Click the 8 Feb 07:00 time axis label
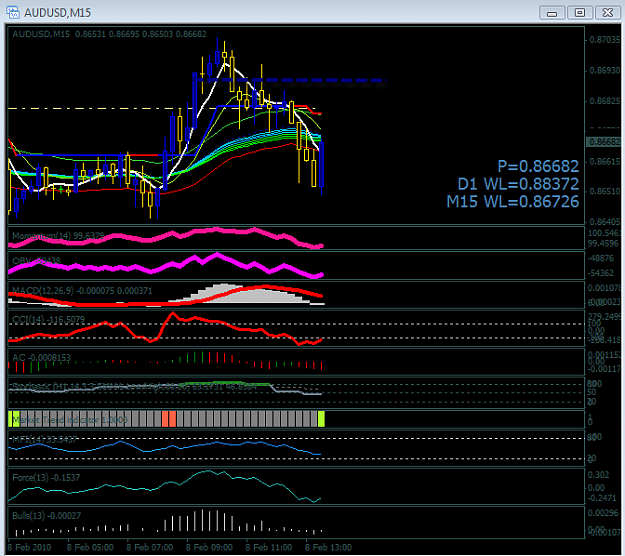Image resolution: width=625 pixels, height=556 pixels. (150, 547)
